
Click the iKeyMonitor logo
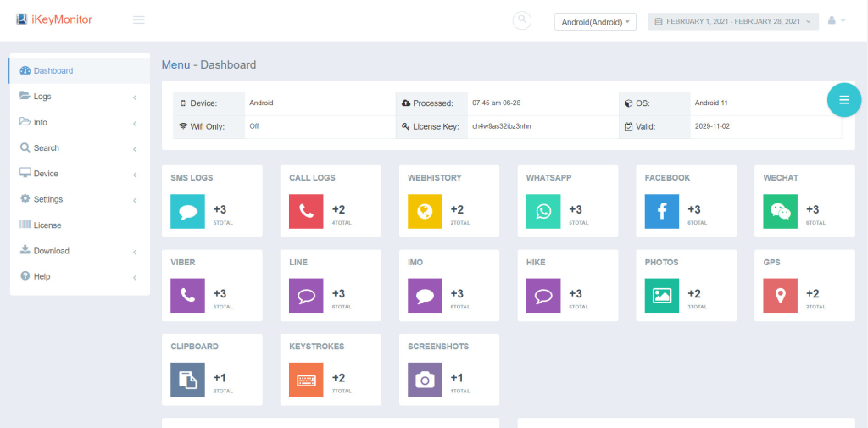pos(53,20)
